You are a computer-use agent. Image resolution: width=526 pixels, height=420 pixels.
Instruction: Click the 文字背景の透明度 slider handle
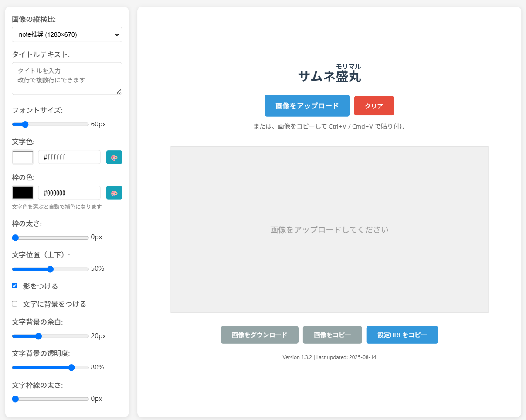click(72, 368)
